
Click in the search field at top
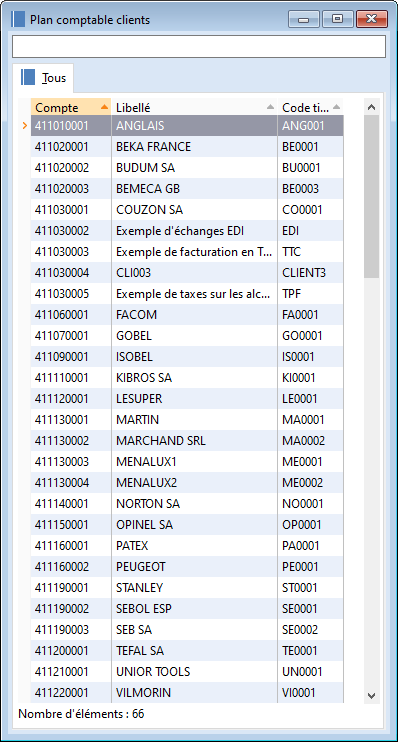coord(199,46)
